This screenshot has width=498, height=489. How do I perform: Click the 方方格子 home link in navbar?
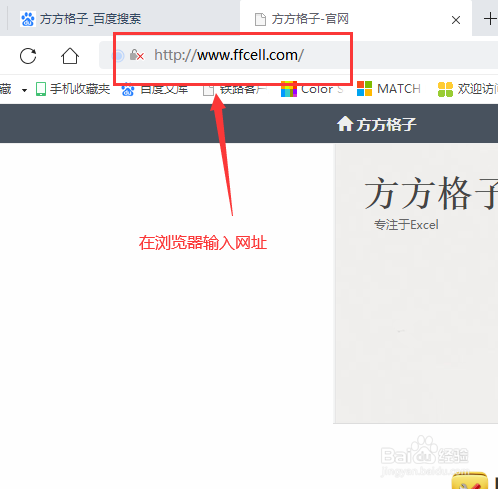click(377, 124)
